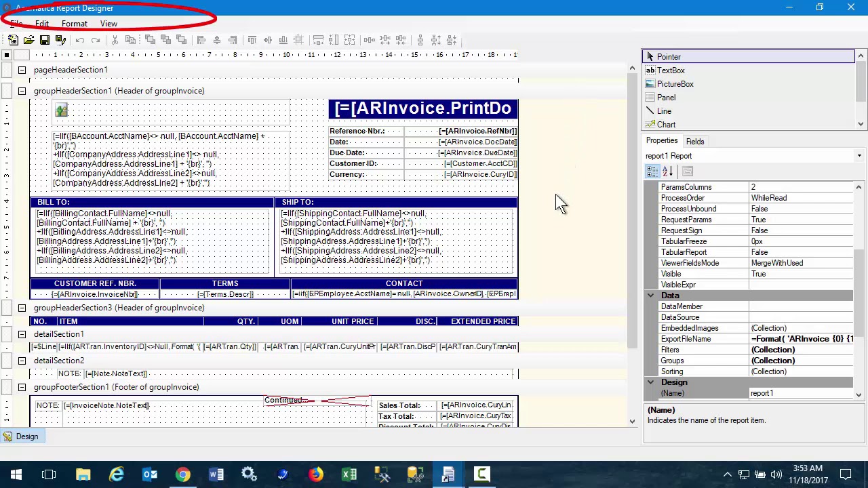The width and height of the screenshot is (868, 488).
Task: Open the Format menu
Action: click(x=75, y=24)
